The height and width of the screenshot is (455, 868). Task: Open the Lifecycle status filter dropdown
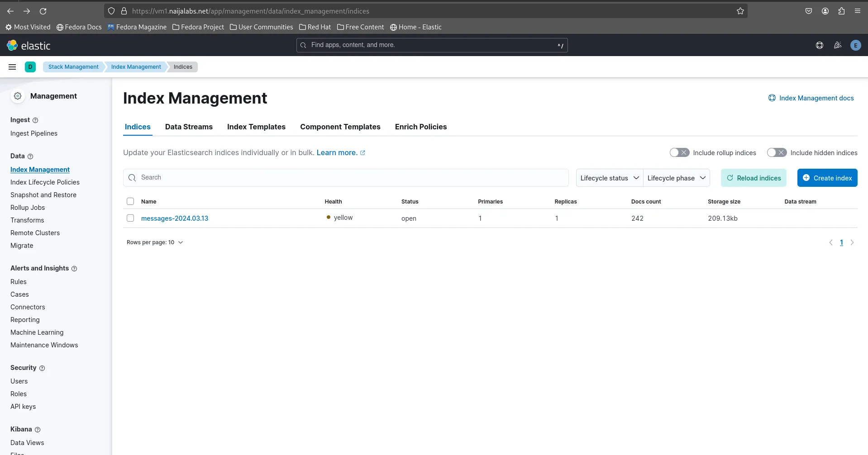click(x=610, y=178)
